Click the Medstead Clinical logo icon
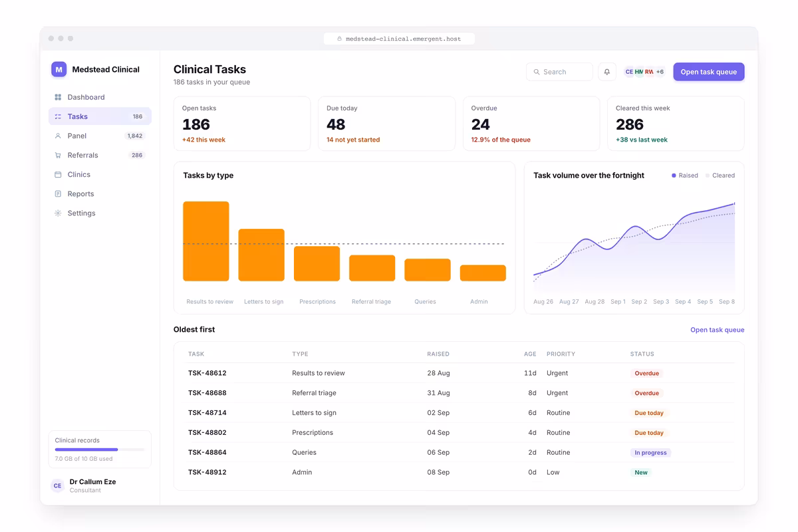Screen dimensions: 798x532 coord(59,69)
